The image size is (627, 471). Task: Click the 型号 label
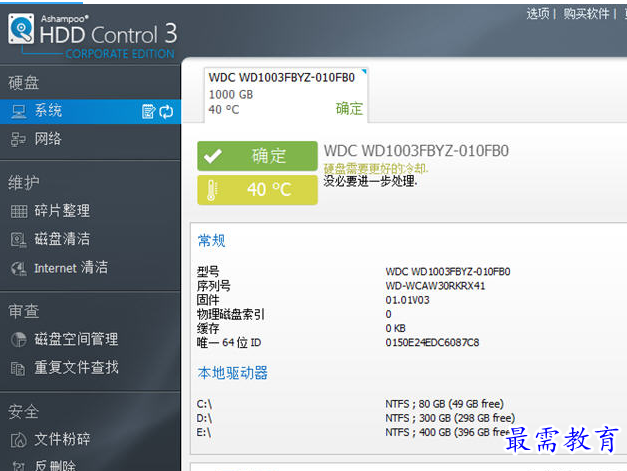coord(208,272)
